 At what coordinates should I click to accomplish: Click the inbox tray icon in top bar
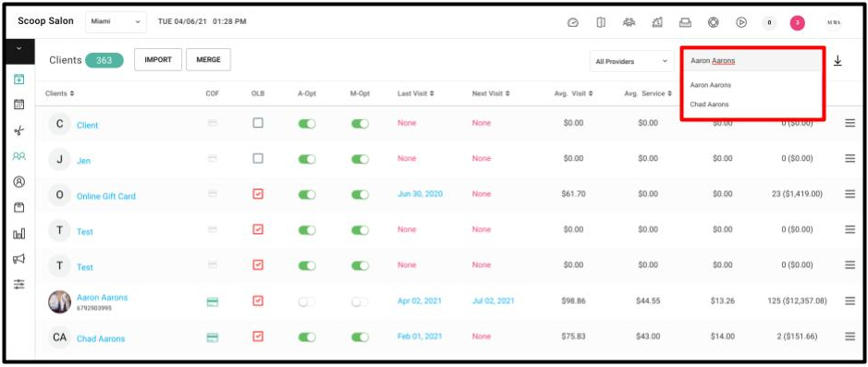685,22
